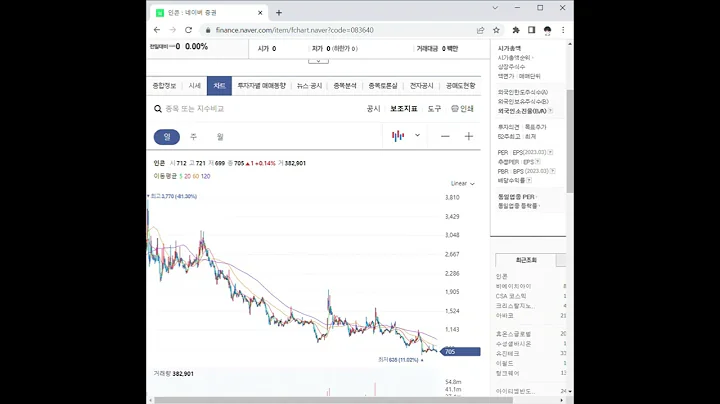Click the 종목 또는 지수비교 search field

click(195, 109)
